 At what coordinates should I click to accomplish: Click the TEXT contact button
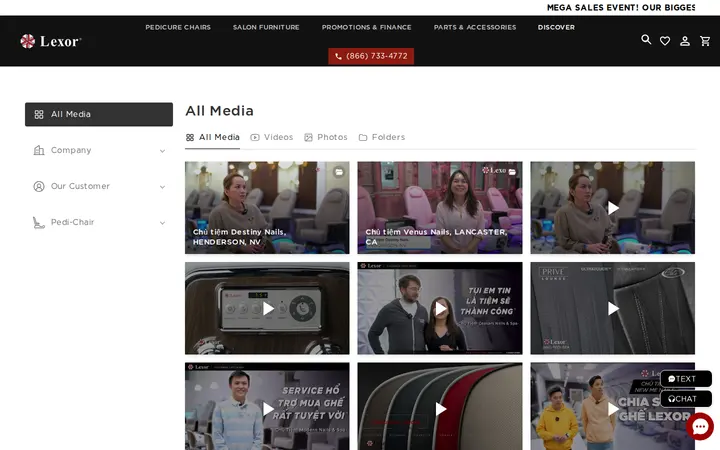point(686,379)
